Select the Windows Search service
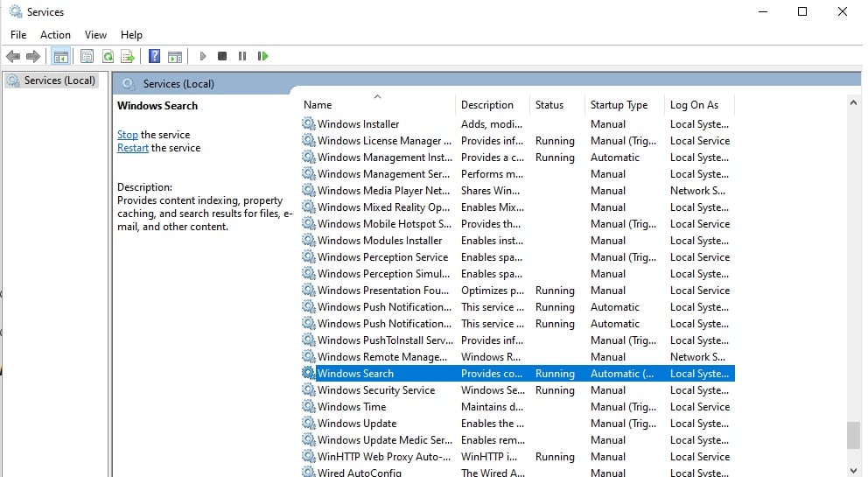 coord(518,374)
